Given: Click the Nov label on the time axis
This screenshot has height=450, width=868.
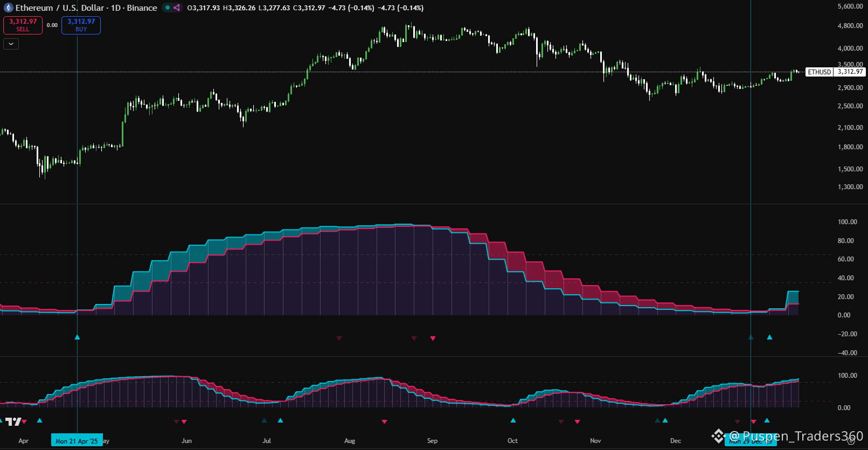Looking at the screenshot, I should 595,441.
